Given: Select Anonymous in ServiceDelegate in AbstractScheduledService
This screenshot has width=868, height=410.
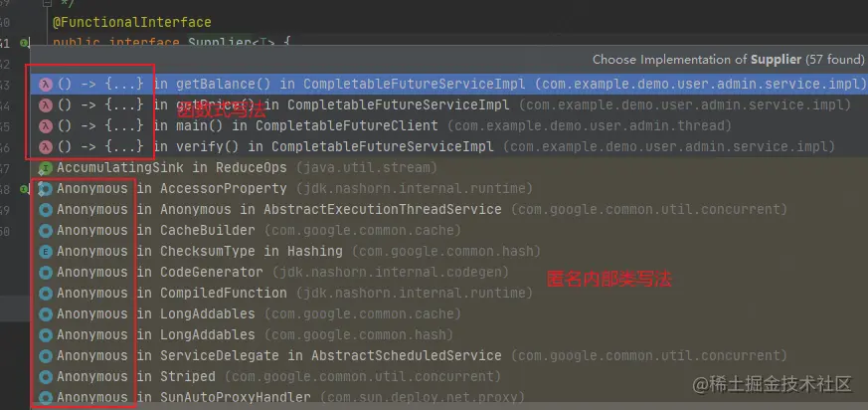Looking at the screenshot, I should click(448, 355).
